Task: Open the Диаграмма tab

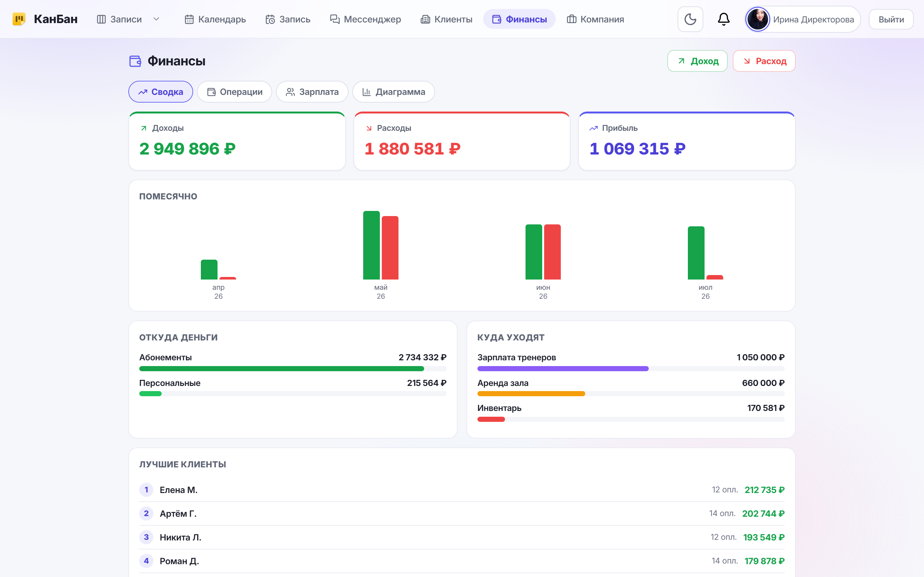Action: (393, 92)
